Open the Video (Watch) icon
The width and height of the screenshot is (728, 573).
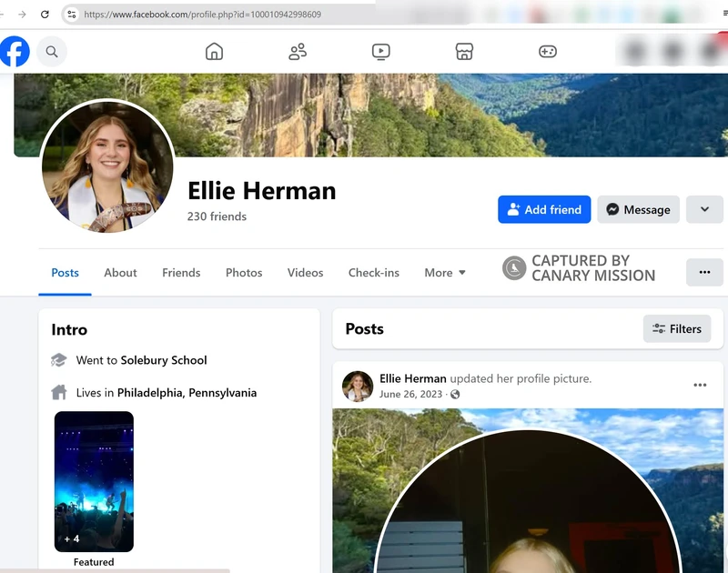[381, 52]
